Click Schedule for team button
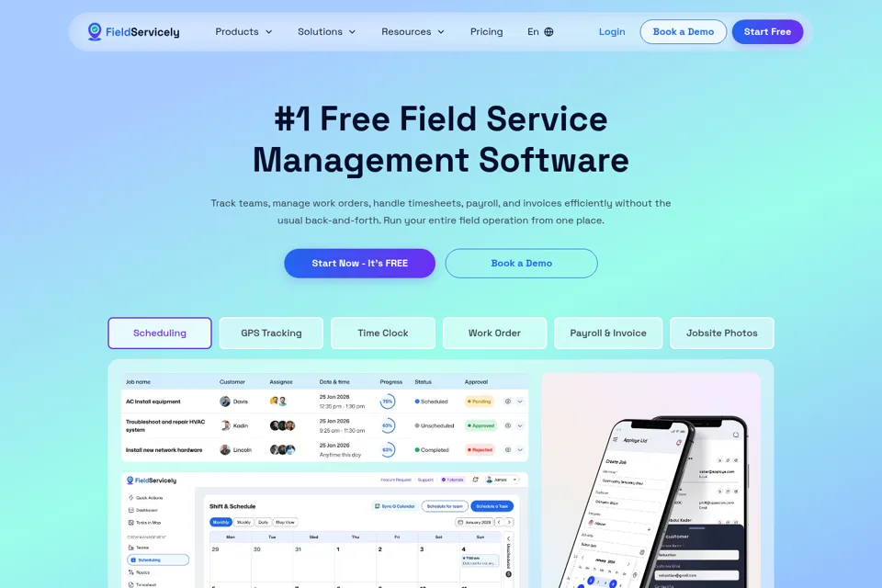The image size is (882, 588). pos(445,506)
